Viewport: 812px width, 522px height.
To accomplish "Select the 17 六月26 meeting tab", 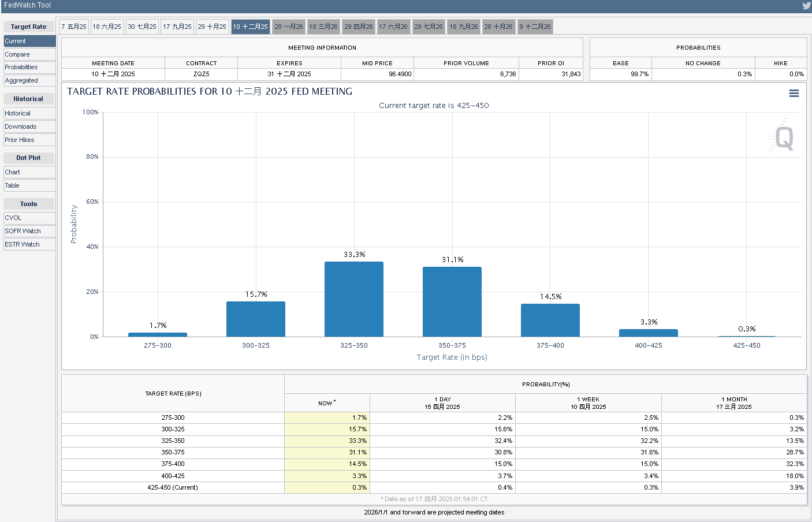I will pyautogui.click(x=393, y=27).
